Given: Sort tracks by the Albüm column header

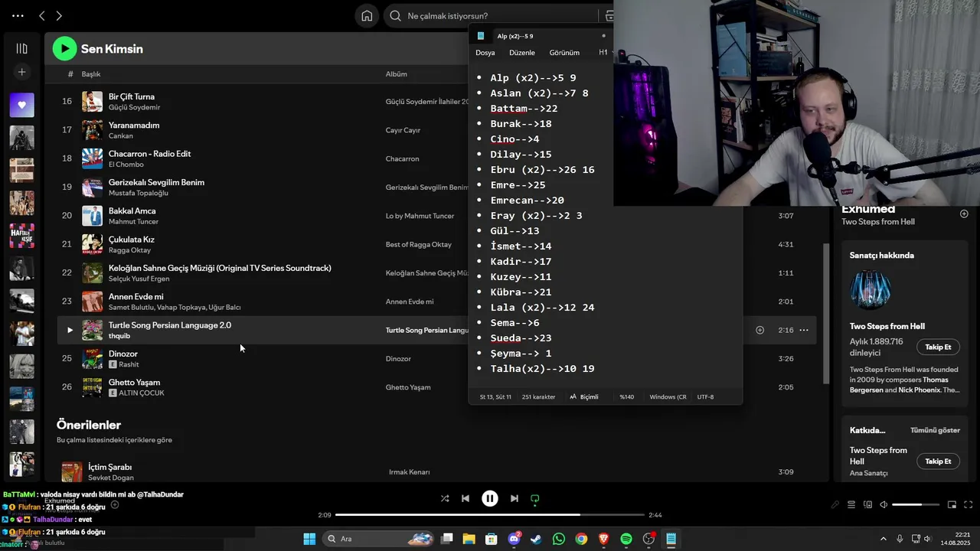Looking at the screenshot, I should click(x=396, y=74).
